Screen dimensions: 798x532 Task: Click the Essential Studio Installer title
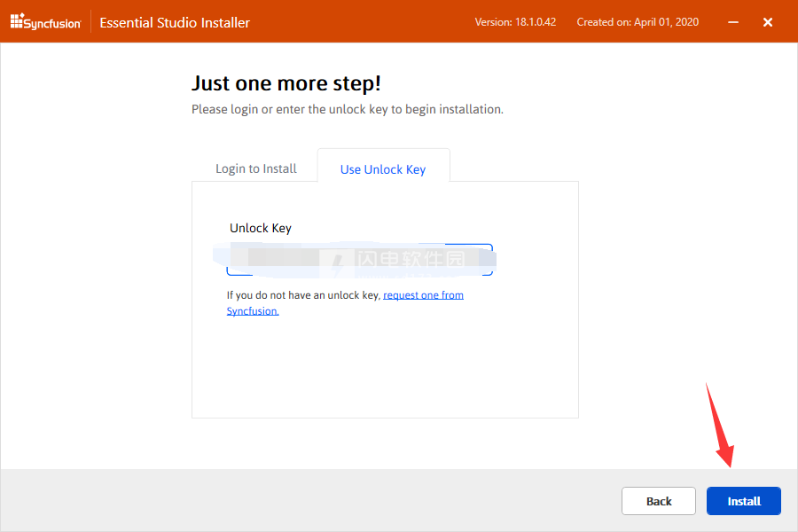click(x=175, y=22)
